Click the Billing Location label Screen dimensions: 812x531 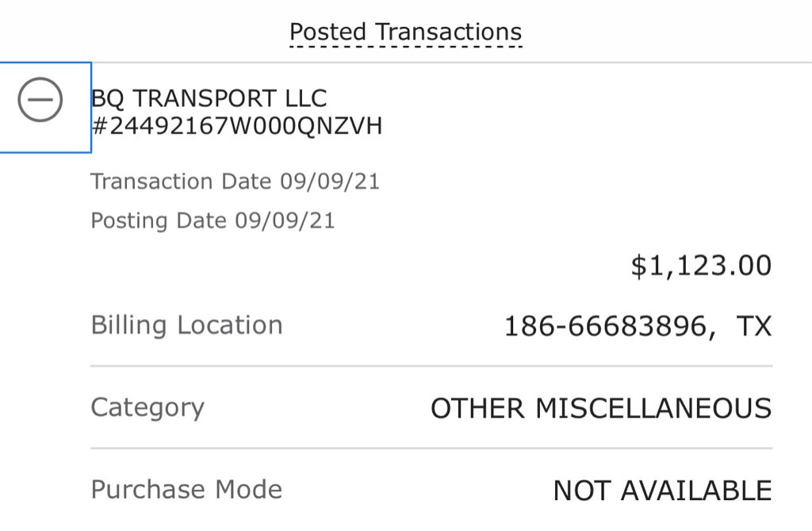point(186,325)
